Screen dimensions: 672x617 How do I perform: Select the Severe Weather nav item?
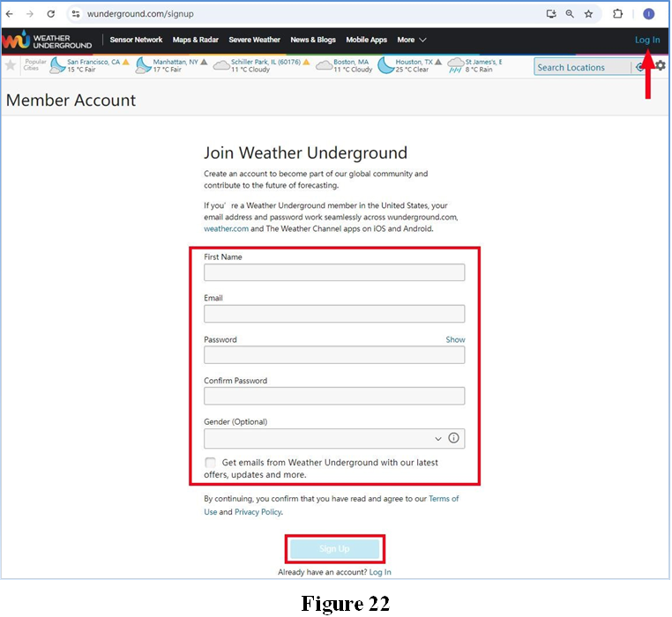[254, 40]
